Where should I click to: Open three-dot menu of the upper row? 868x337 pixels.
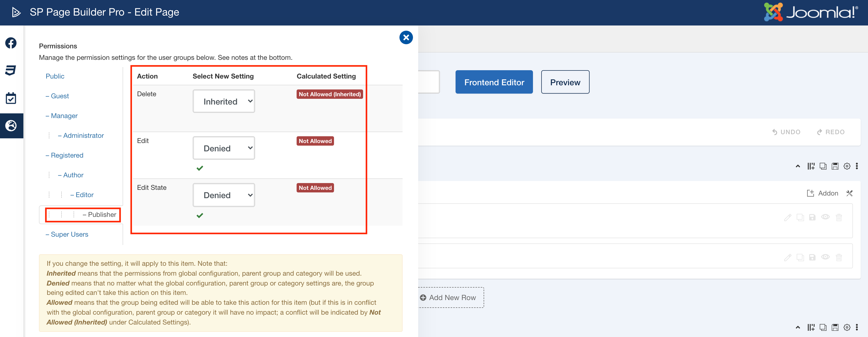[x=857, y=166]
